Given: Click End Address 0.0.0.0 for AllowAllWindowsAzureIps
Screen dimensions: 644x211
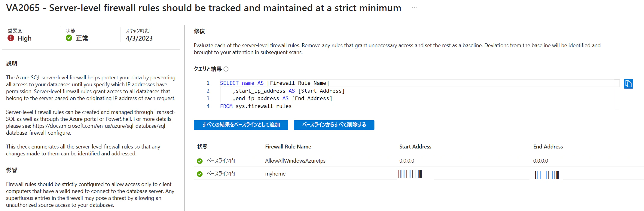Looking at the screenshot, I should click(x=541, y=161).
